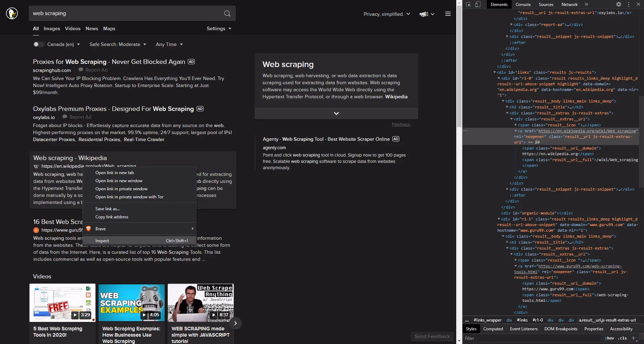Click the Send Feedback button
The height and width of the screenshot is (344, 644).
(x=432, y=336)
